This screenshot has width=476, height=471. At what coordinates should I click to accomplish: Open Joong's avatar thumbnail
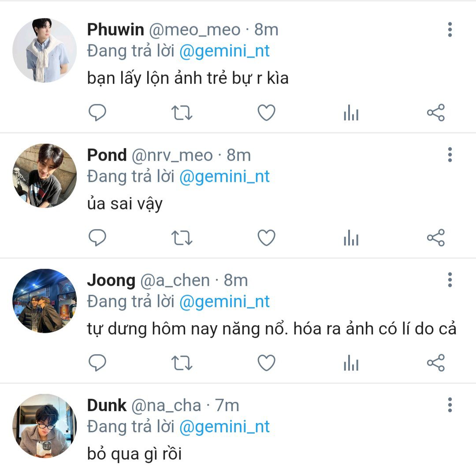click(x=45, y=300)
